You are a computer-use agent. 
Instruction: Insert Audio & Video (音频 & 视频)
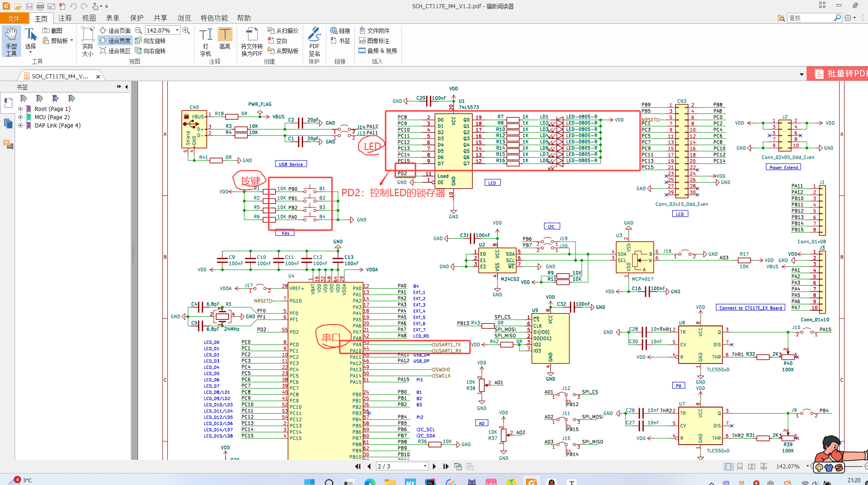pyautogui.click(x=378, y=50)
